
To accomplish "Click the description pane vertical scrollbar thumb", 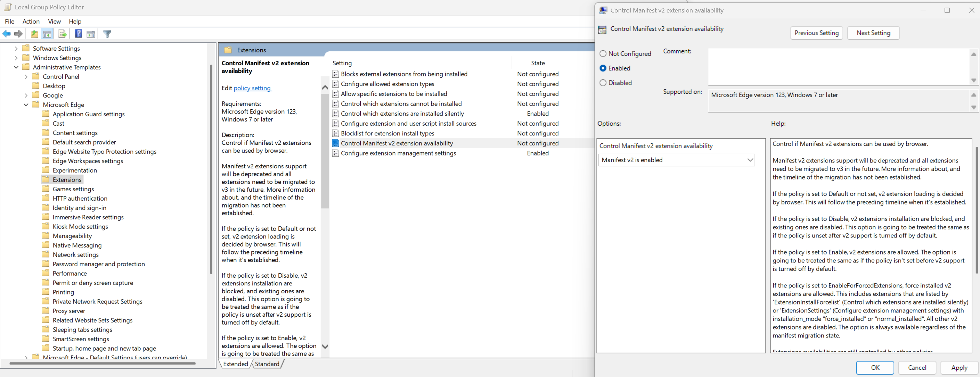I will pyautogui.click(x=325, y=151).
